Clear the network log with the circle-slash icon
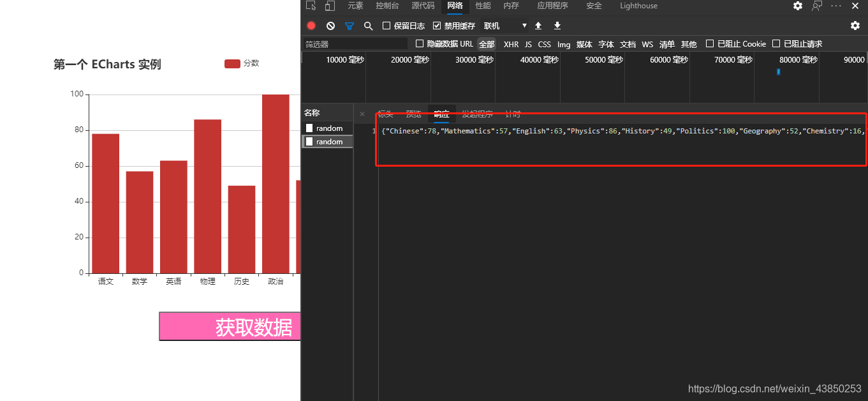The image size is (868, 401). tap(330, 26)
